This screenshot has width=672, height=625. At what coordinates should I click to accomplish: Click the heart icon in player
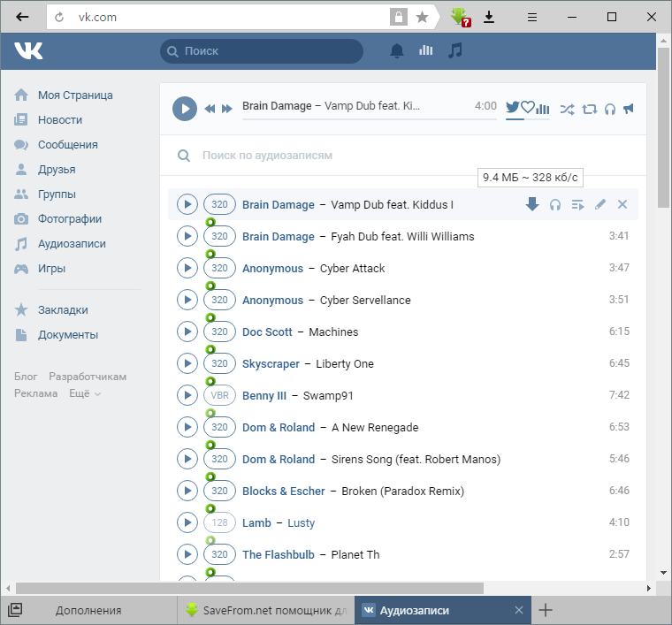tap(528, 107)
